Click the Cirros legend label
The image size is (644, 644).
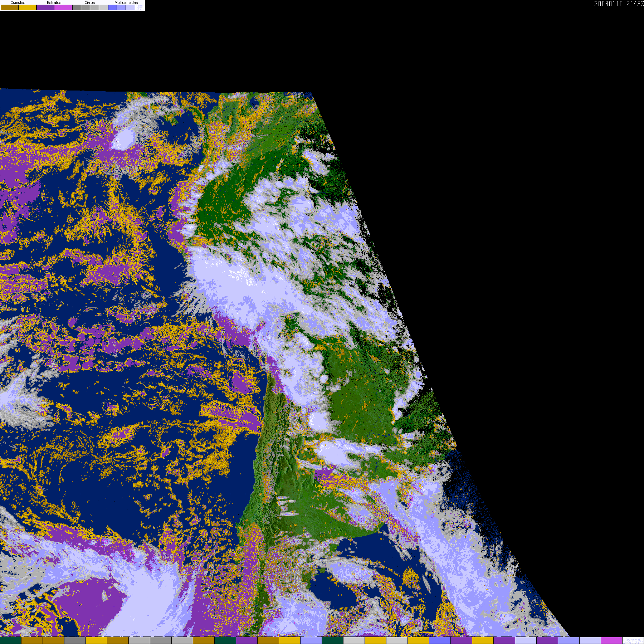(x=90, y=3)
